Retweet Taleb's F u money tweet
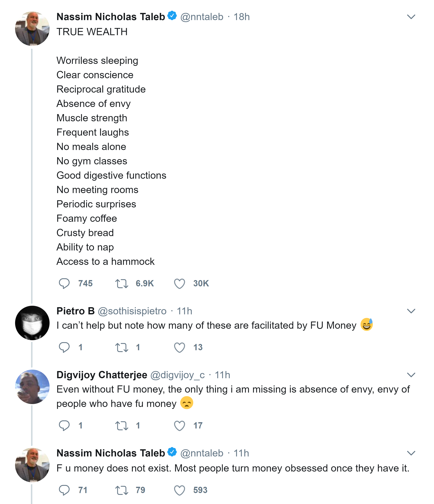The height and width of the screenshot is (504, 434). [121, 490]
